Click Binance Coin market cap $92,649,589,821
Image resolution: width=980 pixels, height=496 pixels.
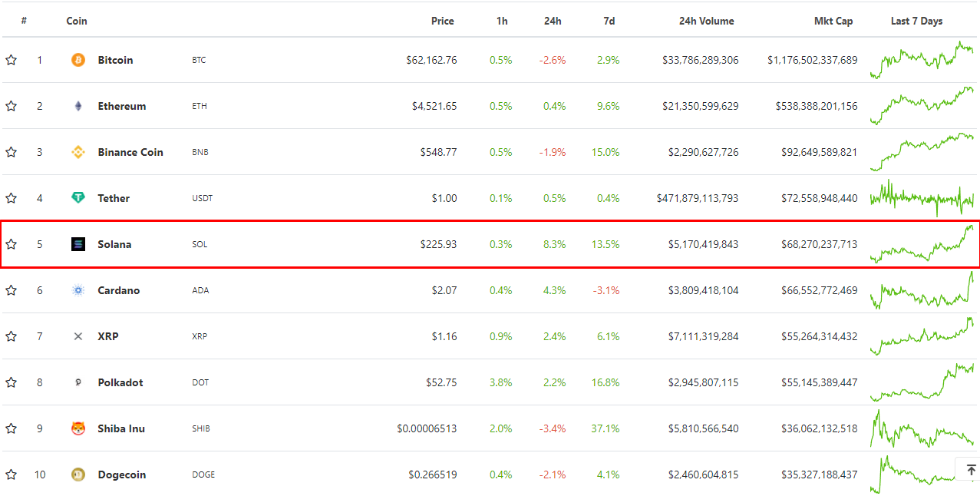pyautogui.click(x=819, y=152)
